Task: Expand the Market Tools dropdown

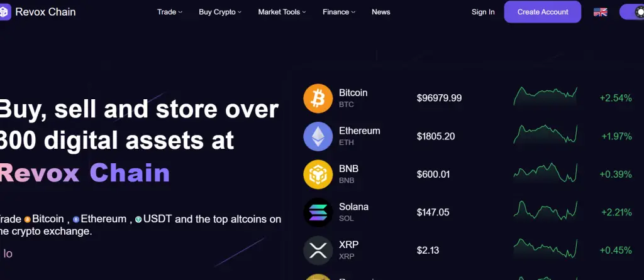Action: coord(282,12)
